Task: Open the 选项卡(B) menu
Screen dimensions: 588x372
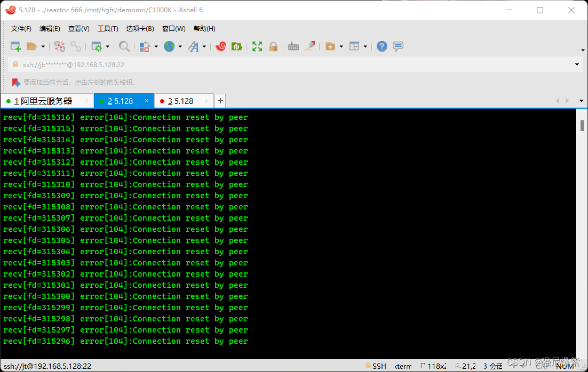Action: point(140,29)
